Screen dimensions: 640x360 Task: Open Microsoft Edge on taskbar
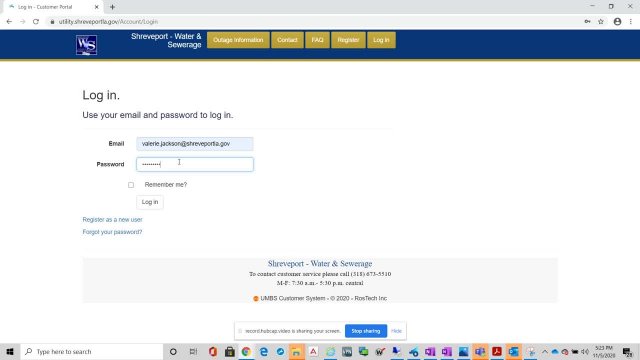(264, 351)
